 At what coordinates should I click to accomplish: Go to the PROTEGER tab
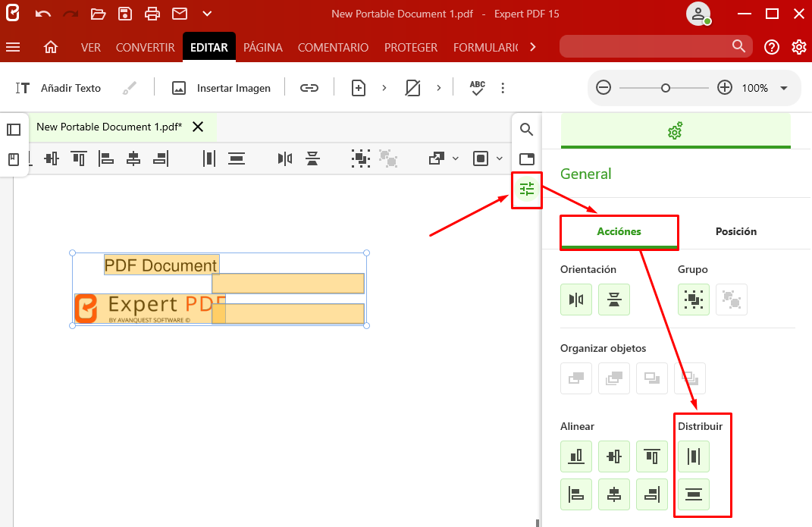pyautogui.click(x=411, y=48)
